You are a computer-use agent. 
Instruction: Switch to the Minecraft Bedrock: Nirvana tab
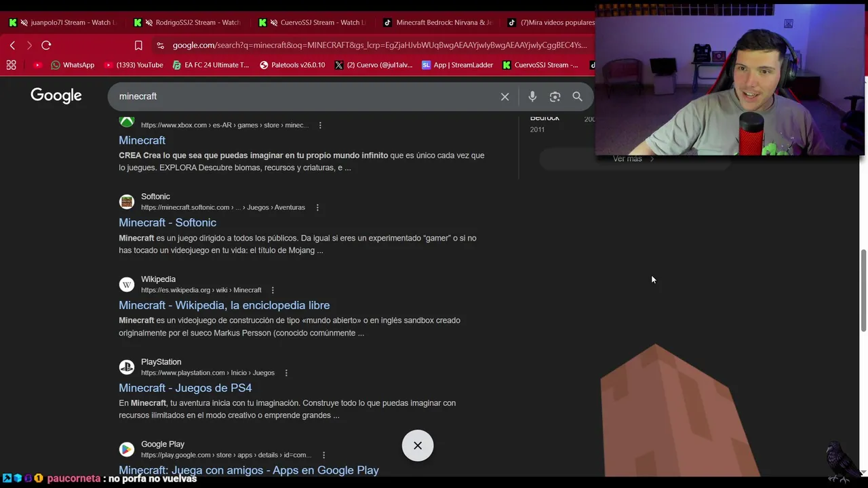point(437,22)
